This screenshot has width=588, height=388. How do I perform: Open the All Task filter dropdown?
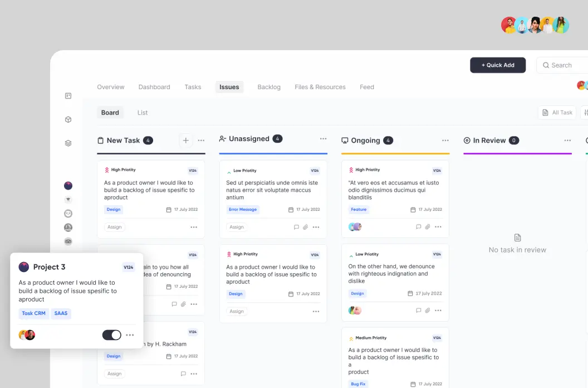coord(557,113)
